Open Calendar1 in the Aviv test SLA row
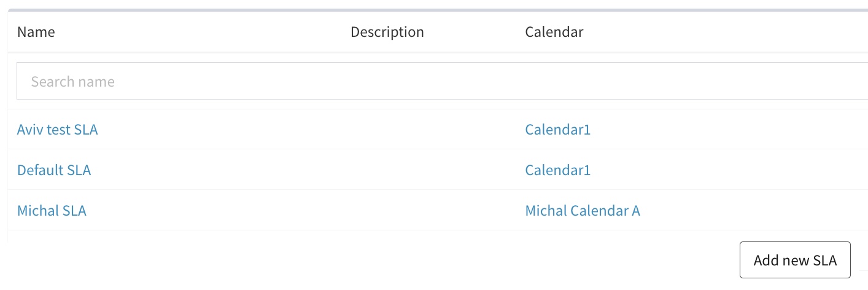The width and height of the screenshot is (868, 290). [x=557, y=130]
